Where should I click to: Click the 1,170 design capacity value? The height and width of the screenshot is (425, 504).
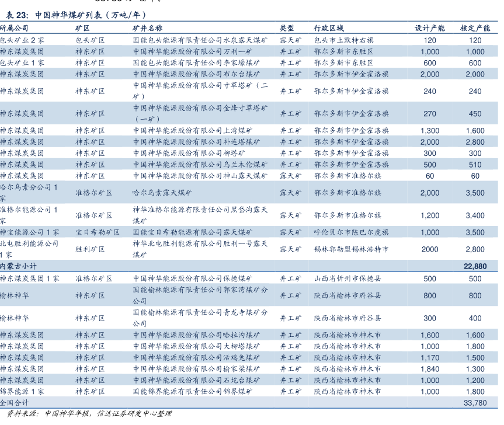click(x=429, y=358)
